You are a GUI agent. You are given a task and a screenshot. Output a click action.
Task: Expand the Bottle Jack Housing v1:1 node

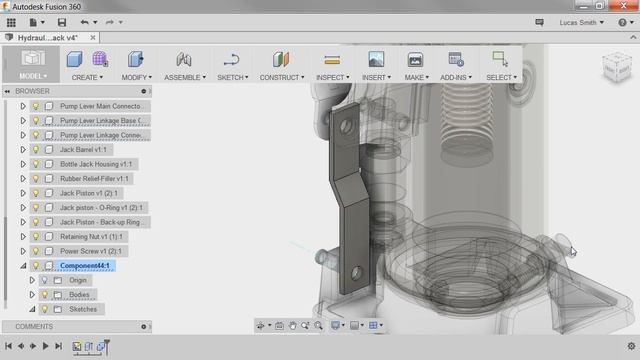[x=23, y=164]
